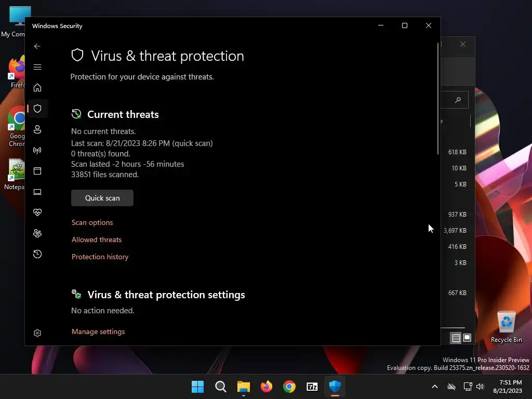This screenshot has height=399, width=532.
Task: Open the Home section in sidebar
Action: tap(37, 87)
